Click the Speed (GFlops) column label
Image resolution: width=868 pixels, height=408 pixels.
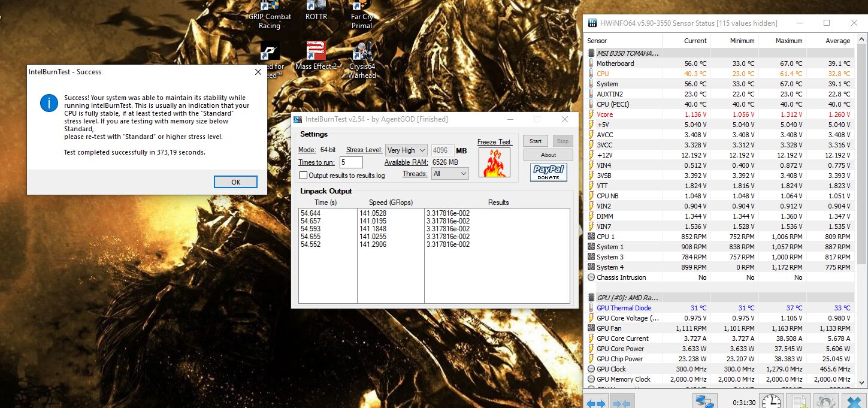pyautogui.click(x=391, y=203)
